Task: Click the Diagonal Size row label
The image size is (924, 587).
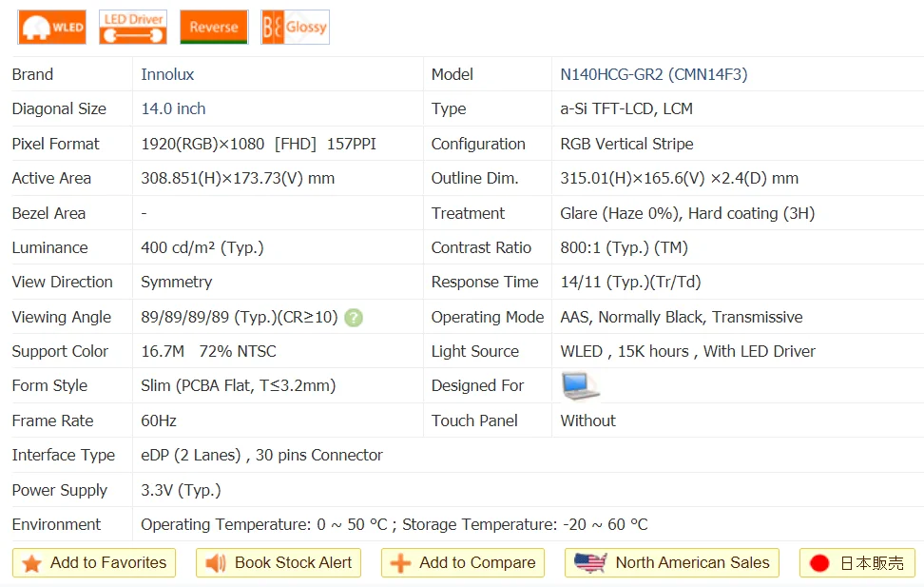Action: click(x=59, y=108)
